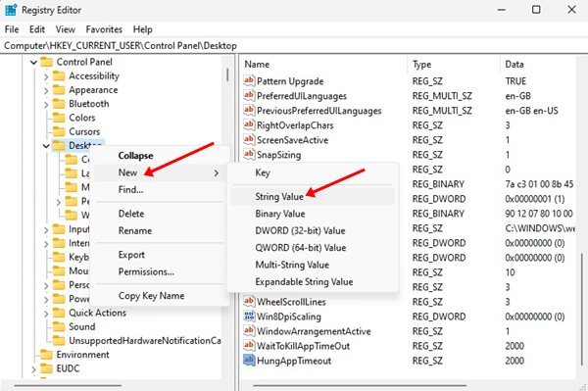Click the RightOverlapChars value icon

(249, 124)
